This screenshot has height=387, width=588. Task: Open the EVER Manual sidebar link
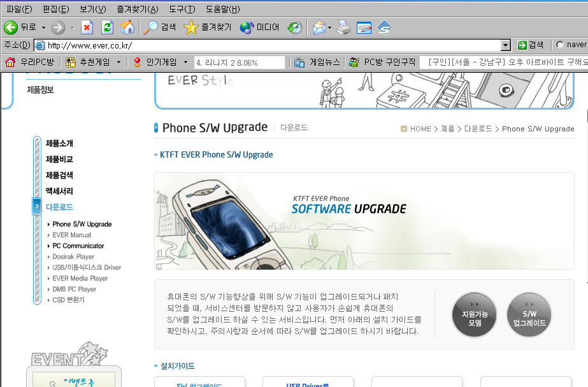[x=71, y=235]
